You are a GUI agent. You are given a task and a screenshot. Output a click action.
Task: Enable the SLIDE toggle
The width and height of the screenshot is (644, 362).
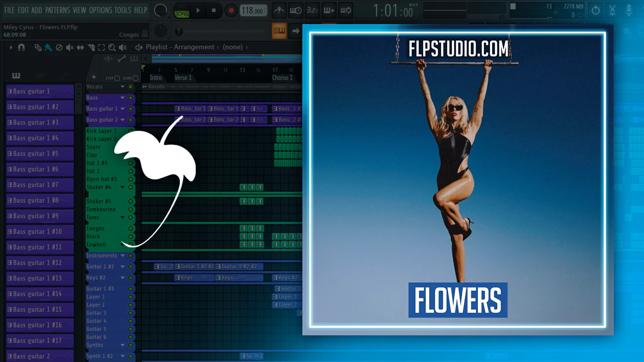click(x=135, y=78)
